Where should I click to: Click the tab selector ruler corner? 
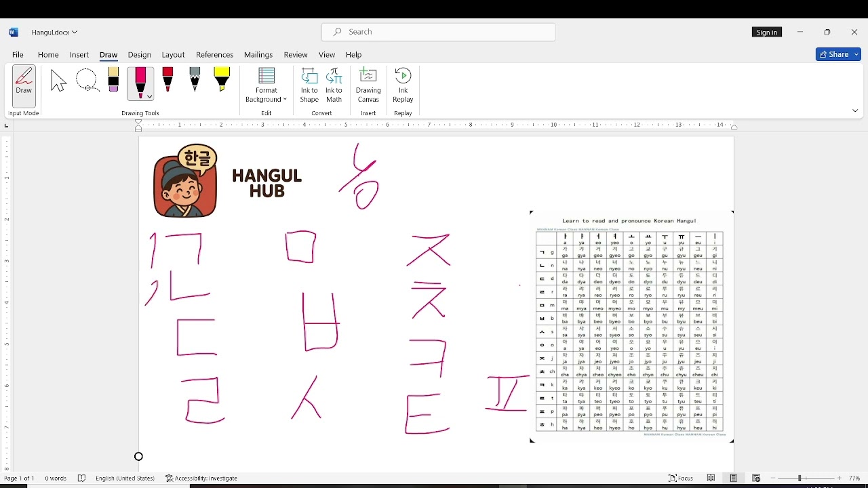(x=7, y=125)
